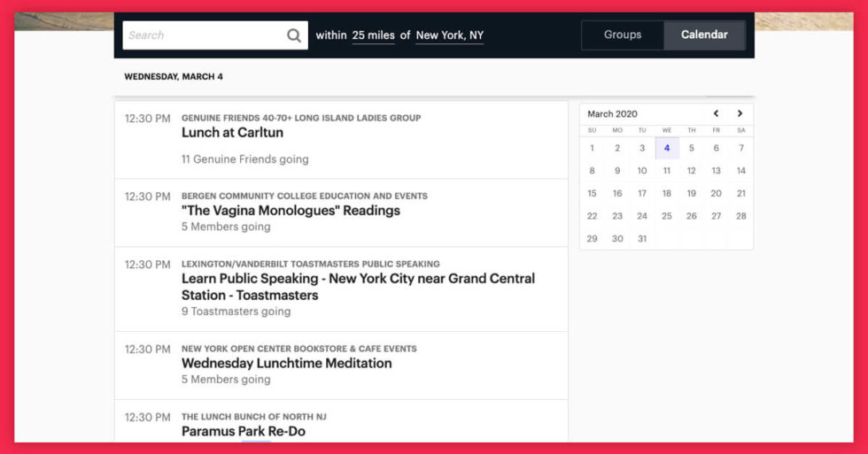Select March 7 in calendar
The height and width of the screenshot is (454, 868).
(741, 148)
